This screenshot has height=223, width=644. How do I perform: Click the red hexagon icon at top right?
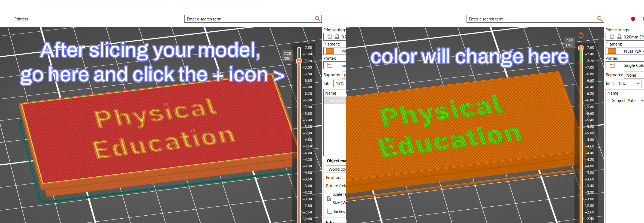[x=633, y=19]
